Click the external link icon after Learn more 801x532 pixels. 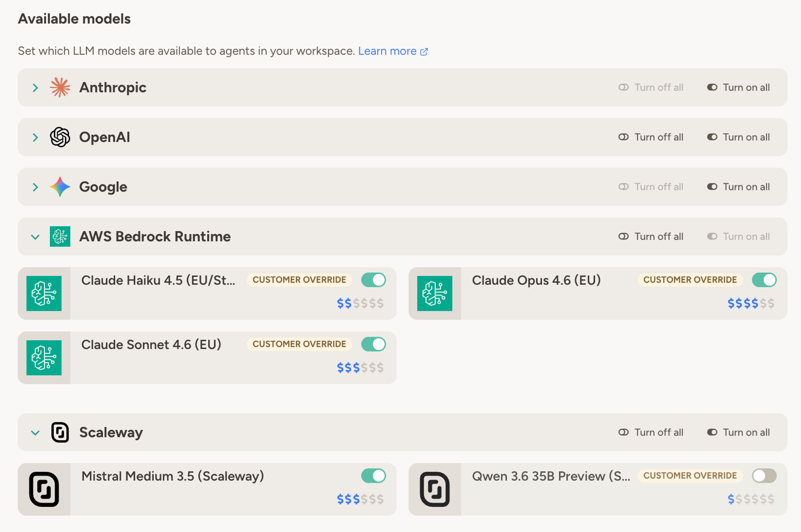pyautogui.click(x=424, y=52)
